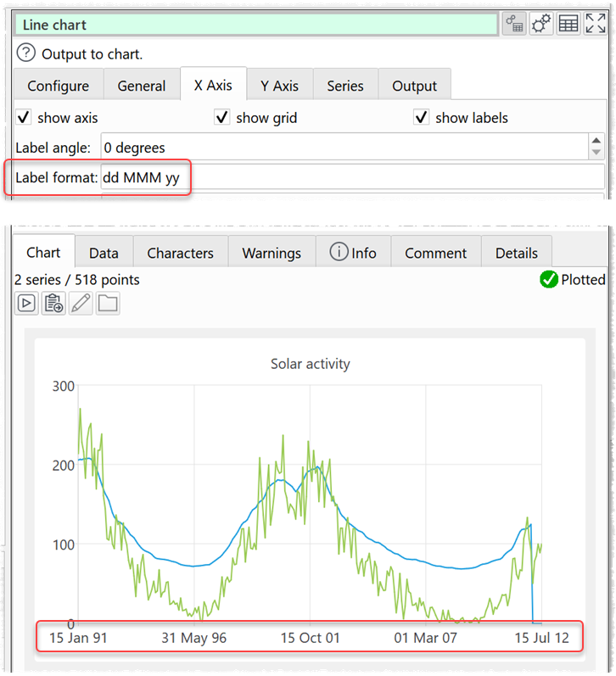The width and height of the screenshot is (616, 676).
Task: Decrease label angle with down arrow
Action: coord(596,153)
